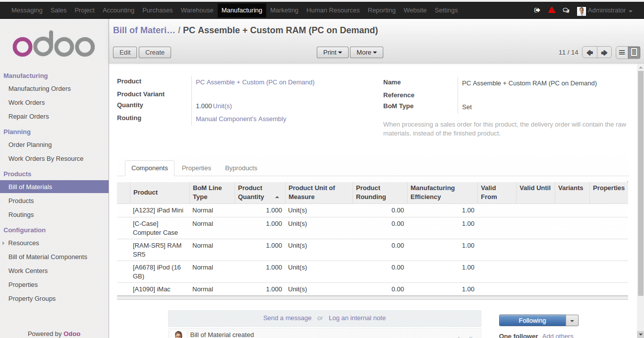Open the Settings menu
This screenshot has height=338, width=644.
pos(446,10)
